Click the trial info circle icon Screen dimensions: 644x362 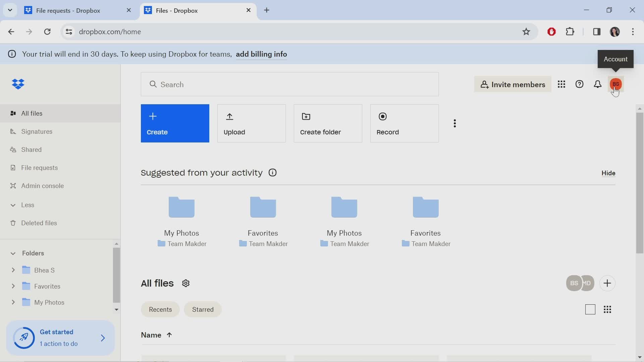tap(12, 54)
